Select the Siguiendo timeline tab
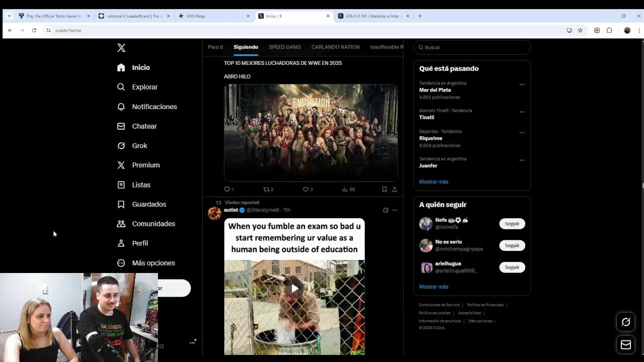This screenshot has height=362, width=644. point(246,47)
